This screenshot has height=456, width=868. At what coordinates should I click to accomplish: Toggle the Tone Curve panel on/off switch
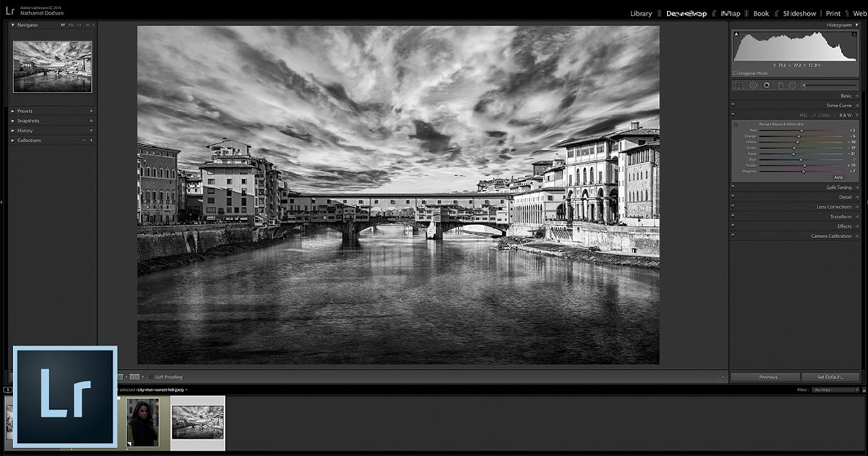tap(733, 106)
